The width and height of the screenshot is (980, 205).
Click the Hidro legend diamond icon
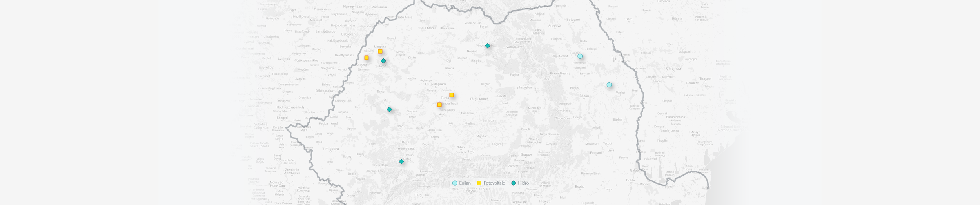(x=514, y=183)
